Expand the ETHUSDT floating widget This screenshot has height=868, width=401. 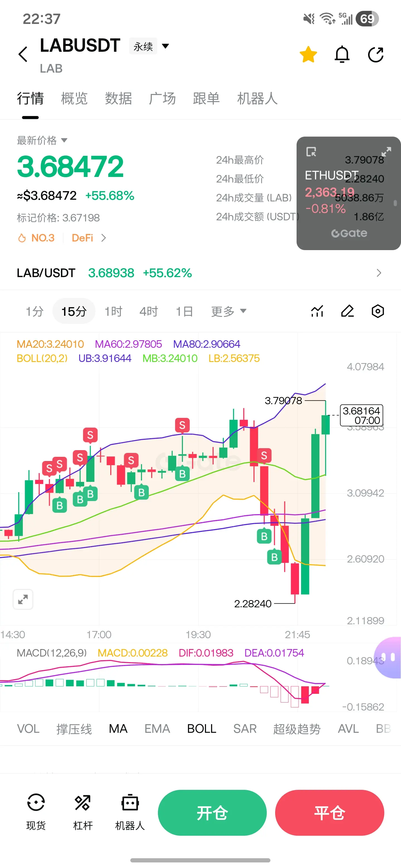(386, 152)
